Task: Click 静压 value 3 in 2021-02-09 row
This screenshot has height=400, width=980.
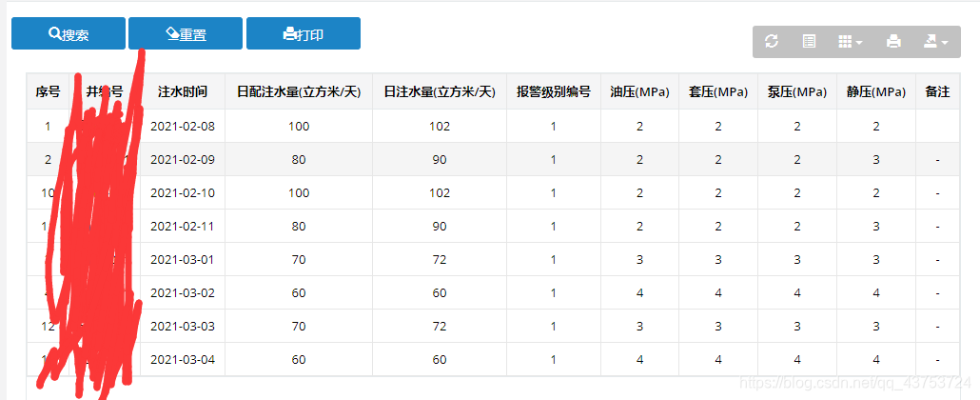Action: coord(876,160)
